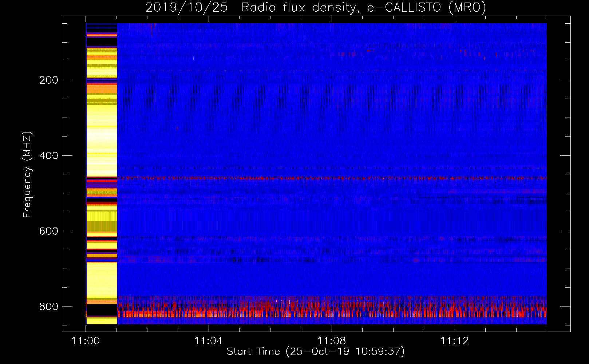Select the 'Frequency (MHZ)' y-axis label
Image resolution: width=589 pixels, height=364 pixels.
27,174
